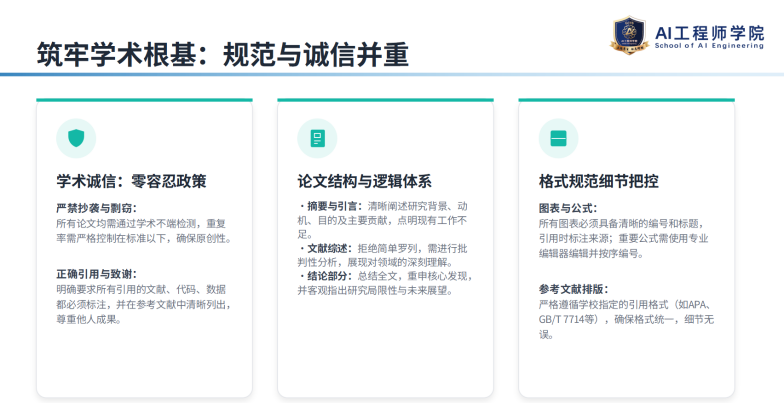Click the 严禁抄袭与剽窃 subheading

96,208
